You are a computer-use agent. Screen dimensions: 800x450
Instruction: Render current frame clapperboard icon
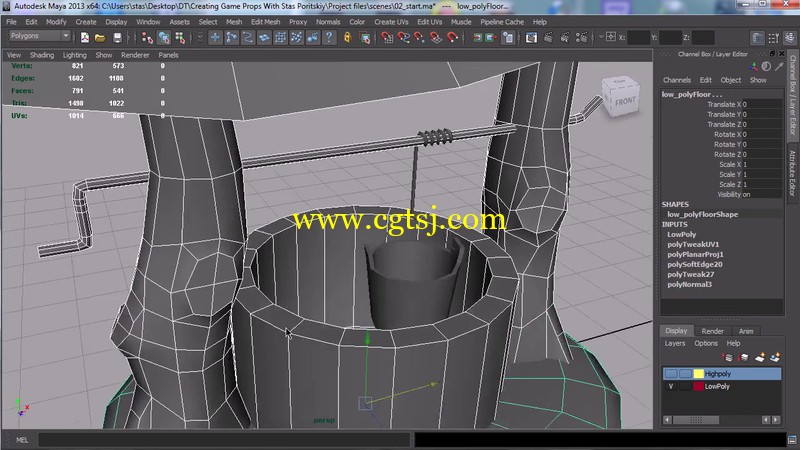pos(548,38)
